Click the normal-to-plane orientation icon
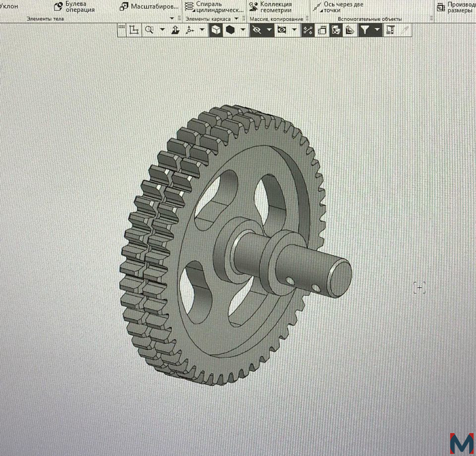 click(x=175, y=30)
